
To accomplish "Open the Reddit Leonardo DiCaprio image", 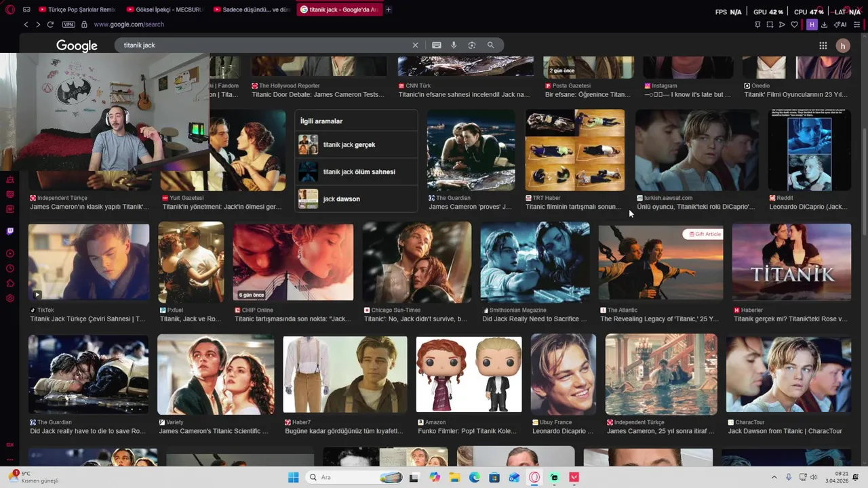I will pyautogui.click(x=809, y=150).
